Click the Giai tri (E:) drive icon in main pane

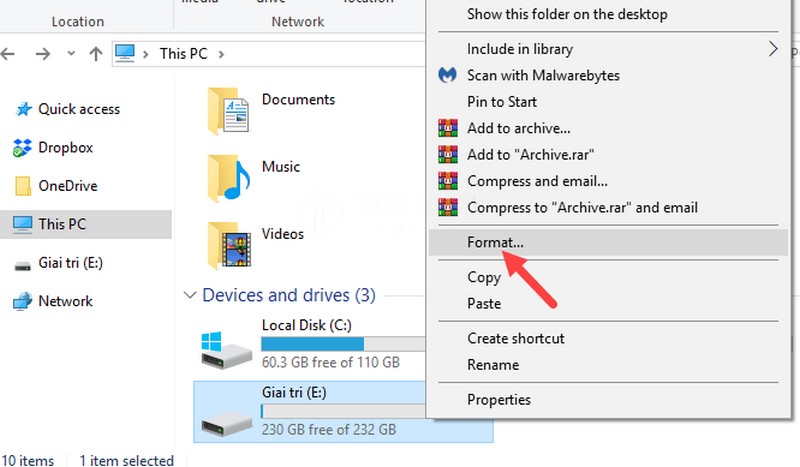tap(227, 424)
